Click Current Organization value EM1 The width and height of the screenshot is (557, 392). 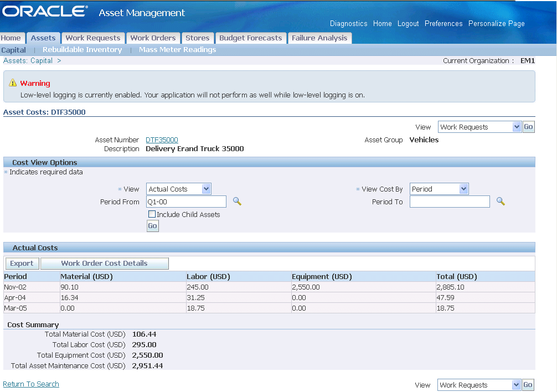(x=528, y=61)
